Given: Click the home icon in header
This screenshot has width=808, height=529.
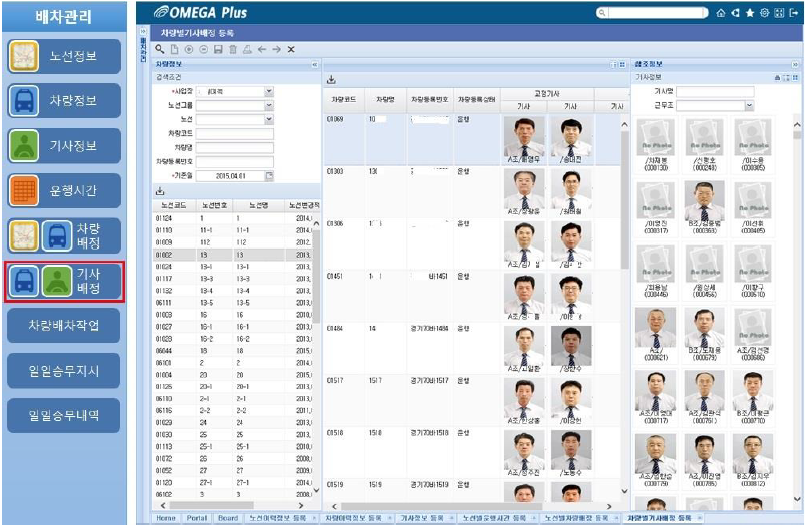Looking at the screenshot, I should [721, 13].
